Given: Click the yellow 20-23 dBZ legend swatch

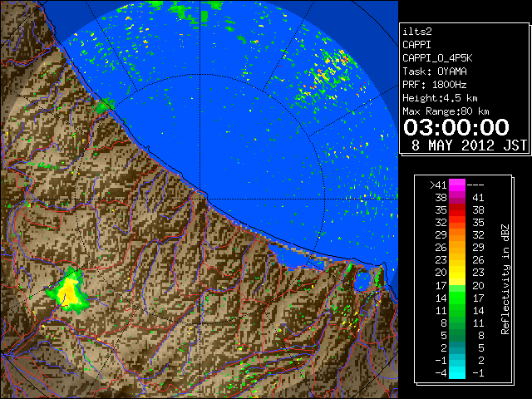Looking at the screenshot, I should 457,273.
